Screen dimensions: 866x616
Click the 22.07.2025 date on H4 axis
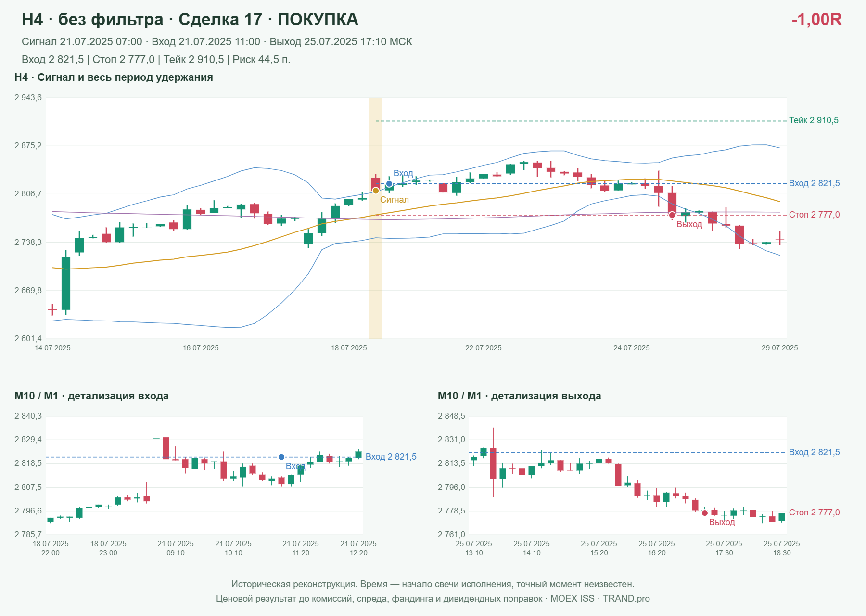pos(484,348)
